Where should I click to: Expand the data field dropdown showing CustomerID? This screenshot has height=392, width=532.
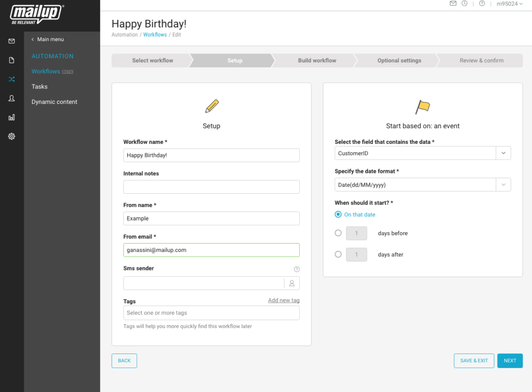tap(503, 153)
